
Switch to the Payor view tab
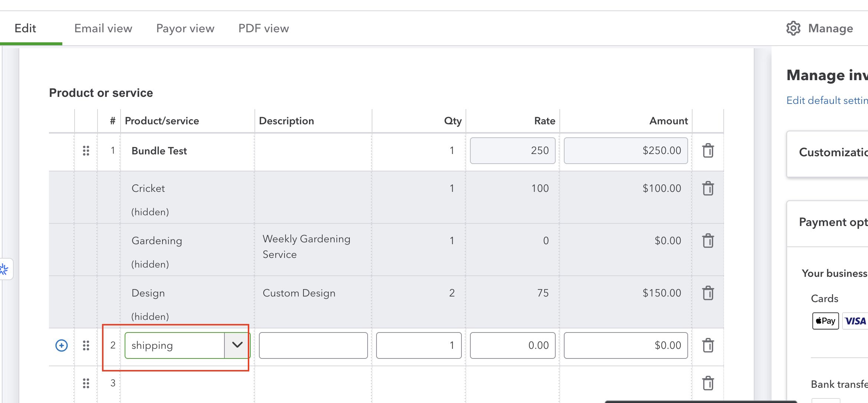185,28
